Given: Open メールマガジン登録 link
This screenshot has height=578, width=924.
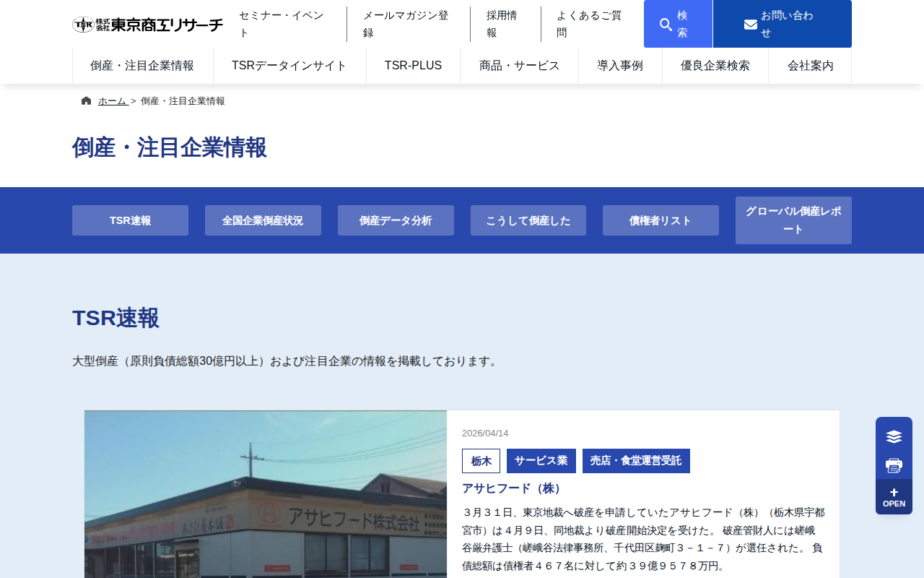Looking at the screenshot, I should [x=408, y=25].
